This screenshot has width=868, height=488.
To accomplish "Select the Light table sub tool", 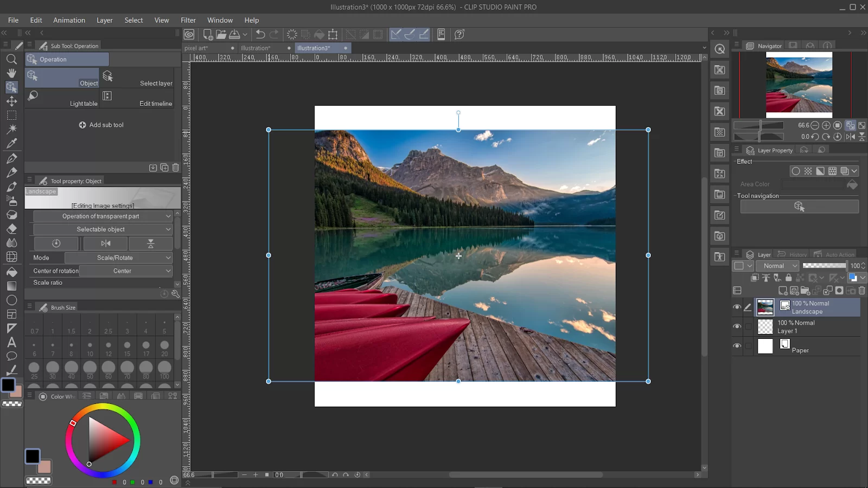I will (x=62, y=99).
